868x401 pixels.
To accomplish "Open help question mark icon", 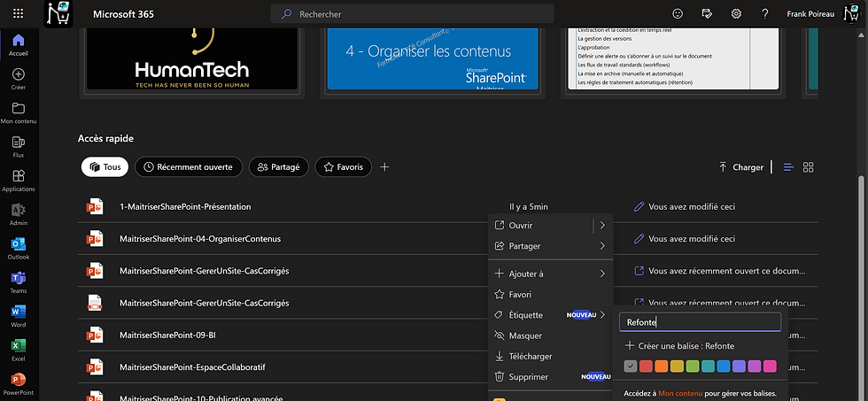I will coord(765,14).
